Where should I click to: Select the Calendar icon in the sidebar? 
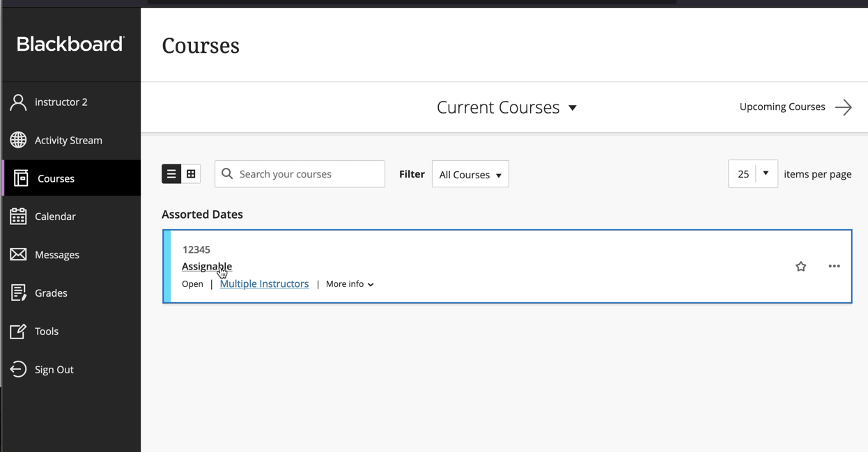(x=18, y=216)
